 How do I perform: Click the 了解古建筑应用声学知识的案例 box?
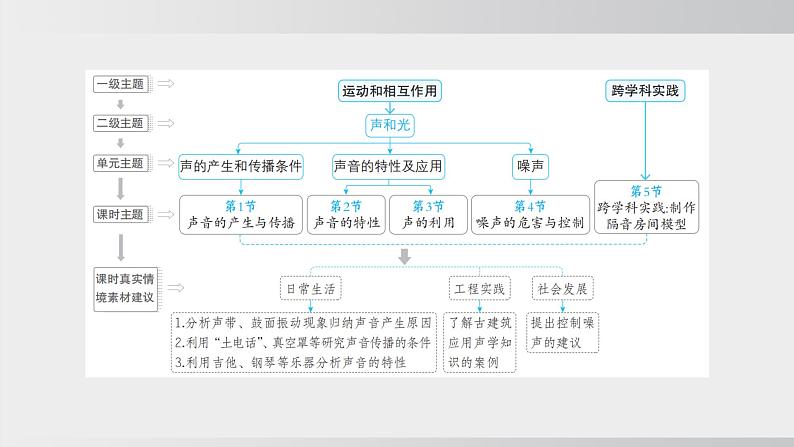pos(480,343)
